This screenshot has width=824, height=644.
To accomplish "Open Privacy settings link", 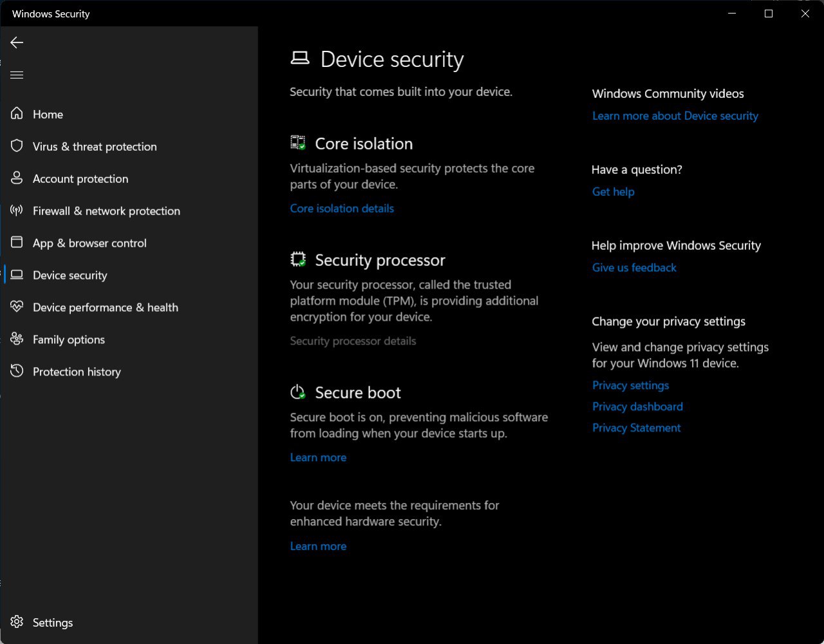I will [631, 385].
